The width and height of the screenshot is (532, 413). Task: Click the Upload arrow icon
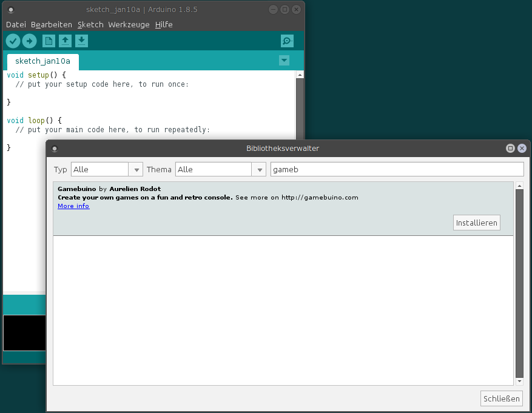click(30, 41)
